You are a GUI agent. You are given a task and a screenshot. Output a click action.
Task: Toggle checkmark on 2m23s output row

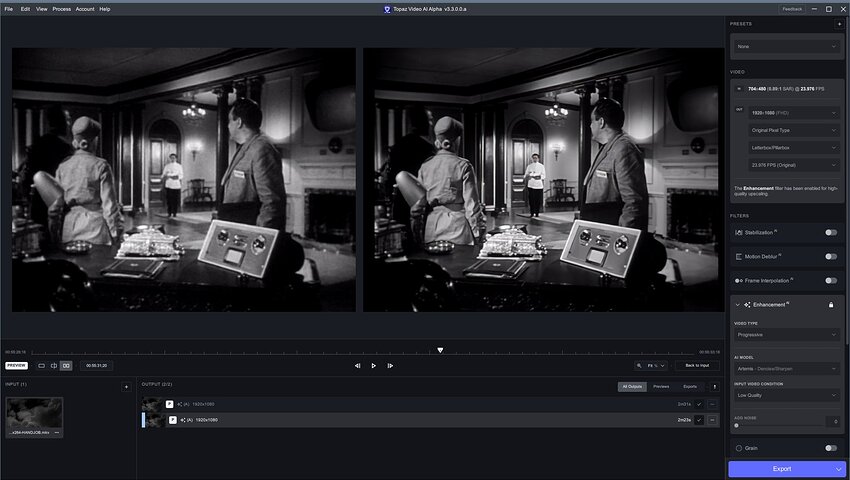[699, 420]
